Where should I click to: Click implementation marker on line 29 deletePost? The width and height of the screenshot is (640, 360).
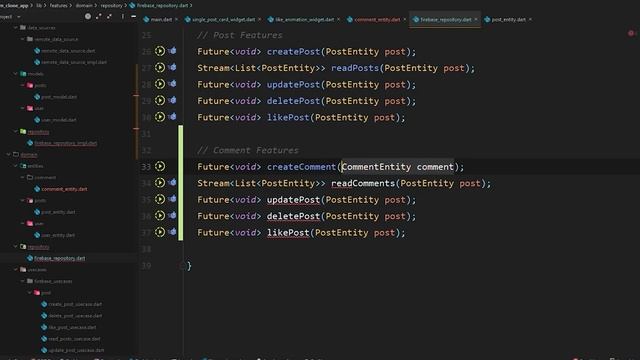coord(173,100)
